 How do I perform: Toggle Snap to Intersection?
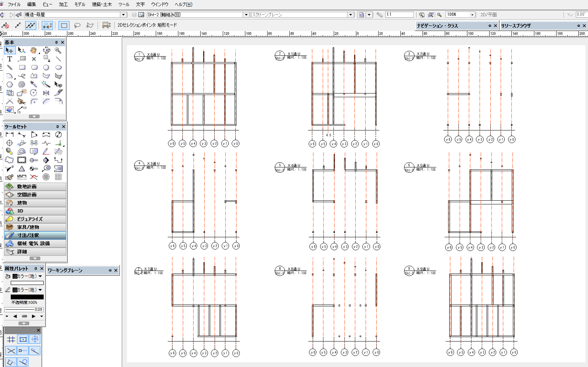coord(11,351)
